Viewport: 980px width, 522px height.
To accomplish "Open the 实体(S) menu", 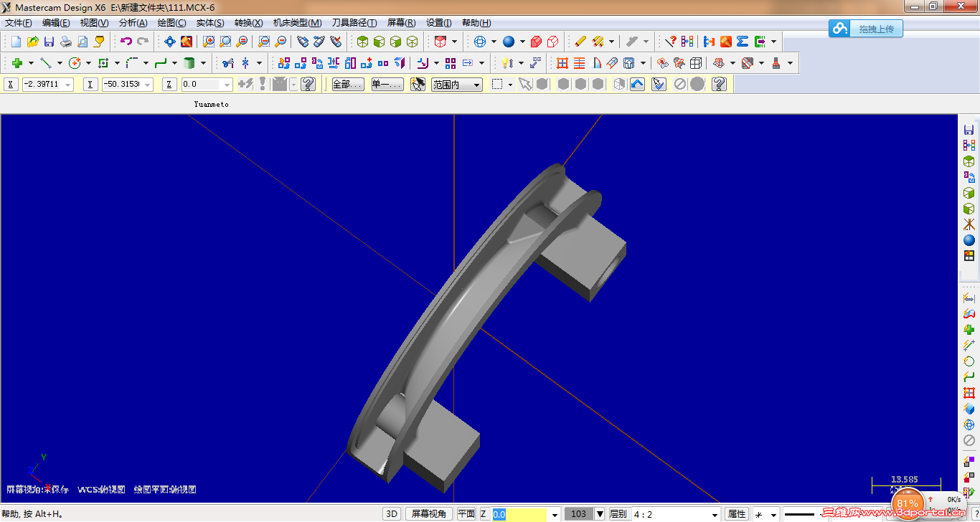I will (210, 23).
